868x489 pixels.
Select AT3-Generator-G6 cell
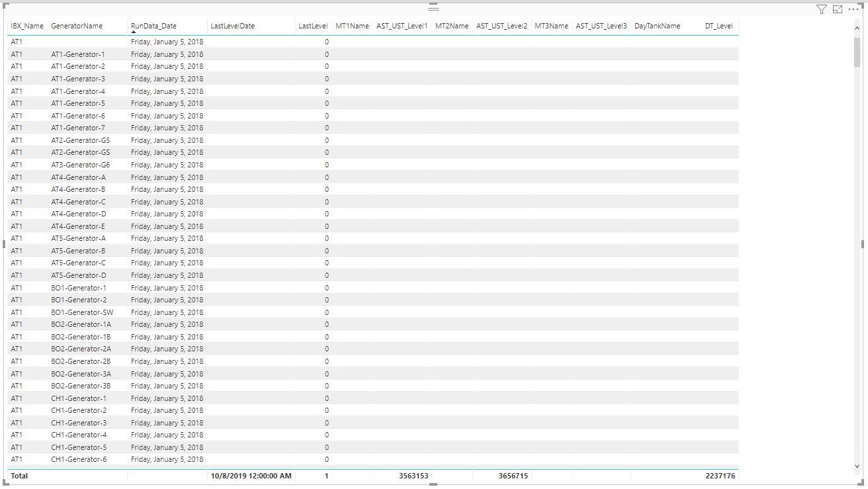(81, 165)
